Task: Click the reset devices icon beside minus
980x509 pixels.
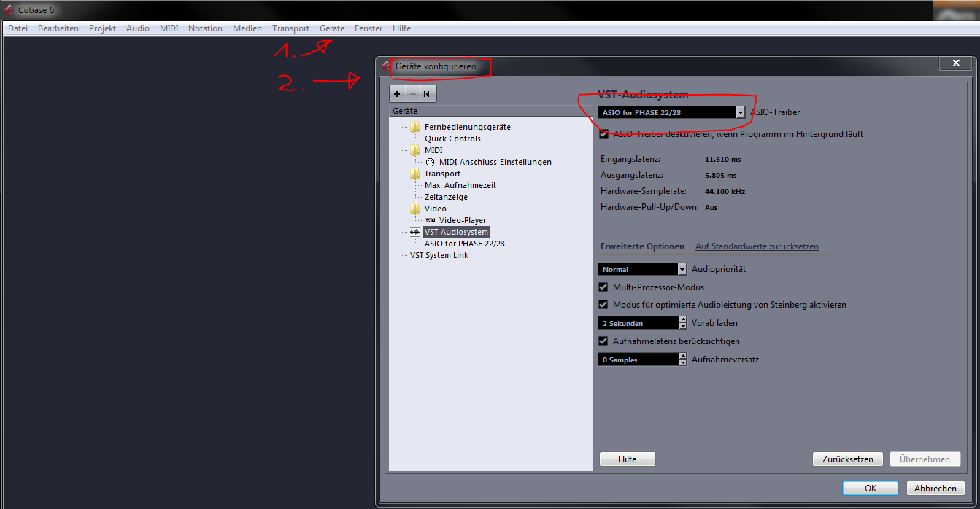Action: point(427,94)
